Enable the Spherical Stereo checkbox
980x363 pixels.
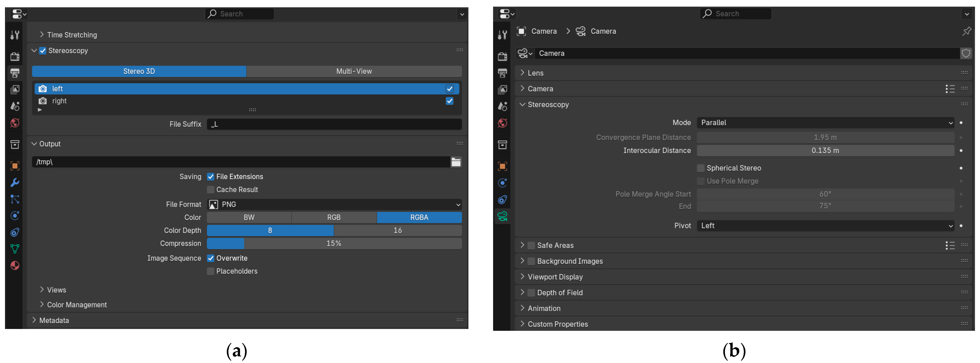(x=700, y=168)
